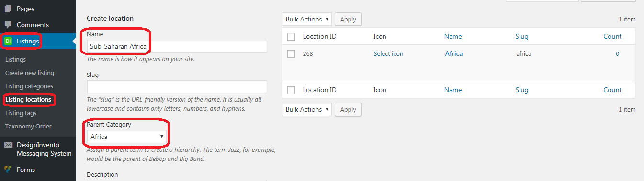Image resolution: width=644 pixels, height=181 pixels.
Task: Open the Listing categories submenu item
Action: point(29,86)
